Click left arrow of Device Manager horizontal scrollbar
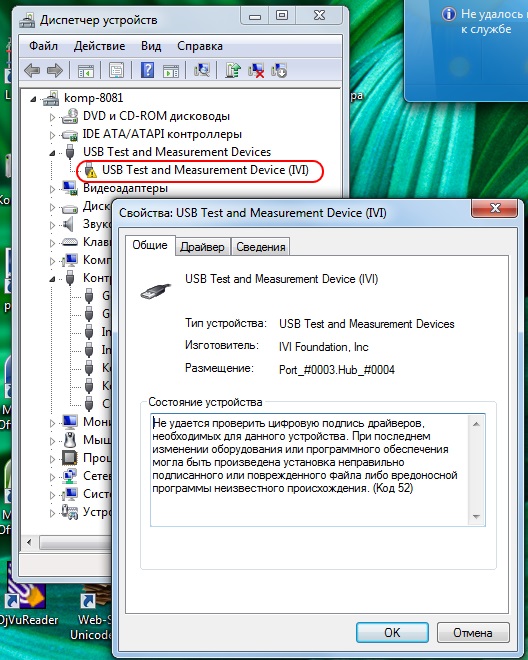Screen dimensions: 528x660 (29, 542)
